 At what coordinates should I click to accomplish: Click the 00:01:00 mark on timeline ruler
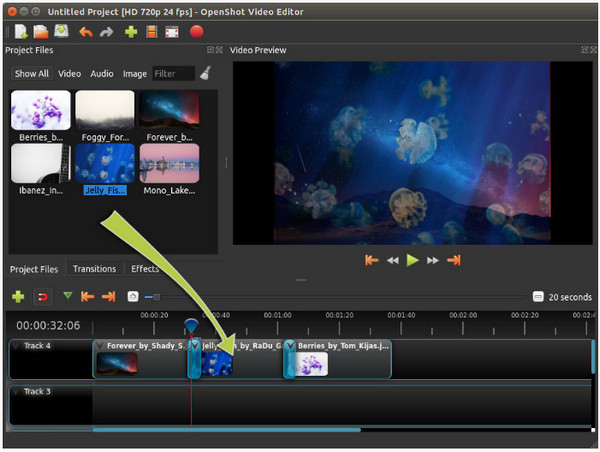click(277, 315)
